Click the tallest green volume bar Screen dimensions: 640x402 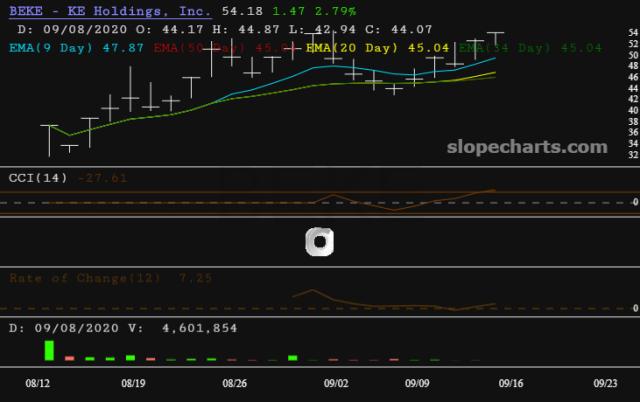tap(49, 351)
